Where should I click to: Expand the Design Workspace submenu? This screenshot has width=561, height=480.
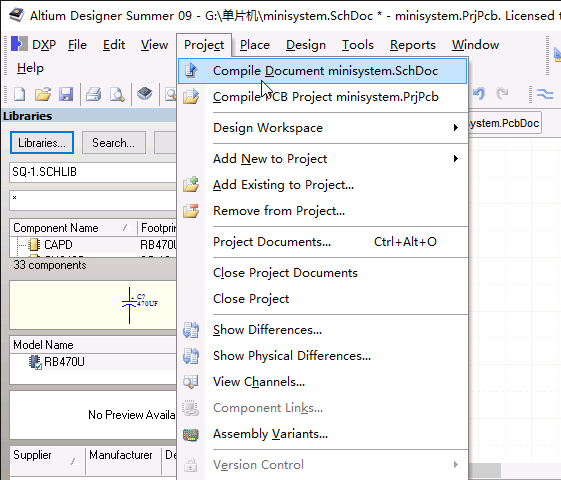tap(322, 128)
